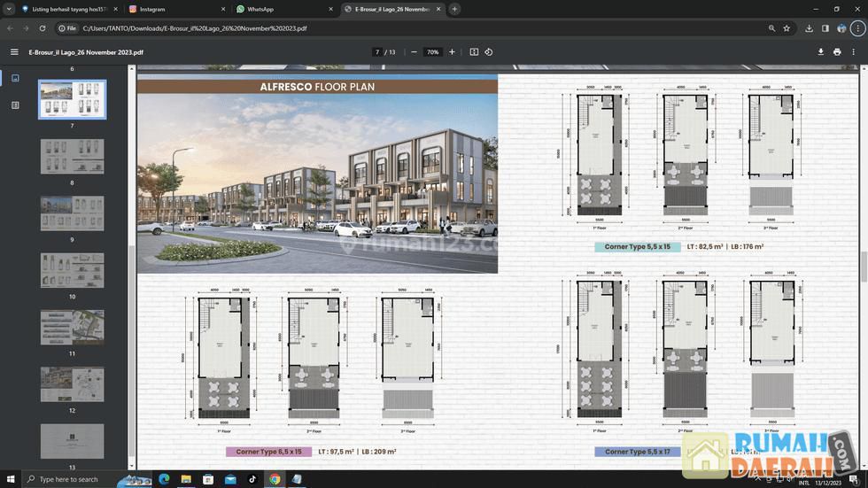Switch to the WhatsApp tab
The height and width of the screenshot is (488, 868).
click(280, 9)
